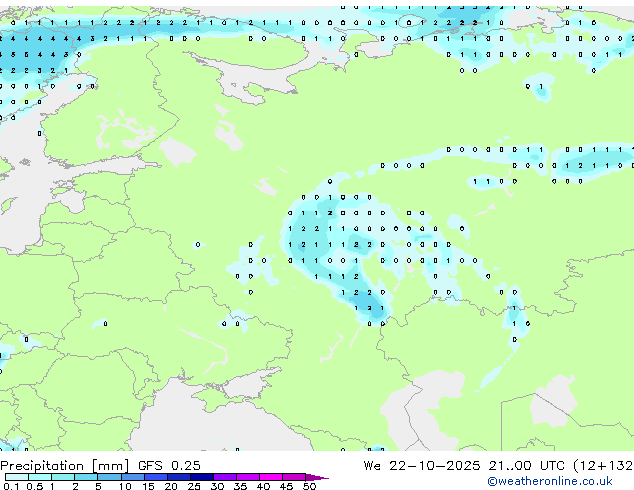This screenshot has width=634, height=490.
Task: Open the weatheronline.co.uk copyright link
Action: click(549, 481)
